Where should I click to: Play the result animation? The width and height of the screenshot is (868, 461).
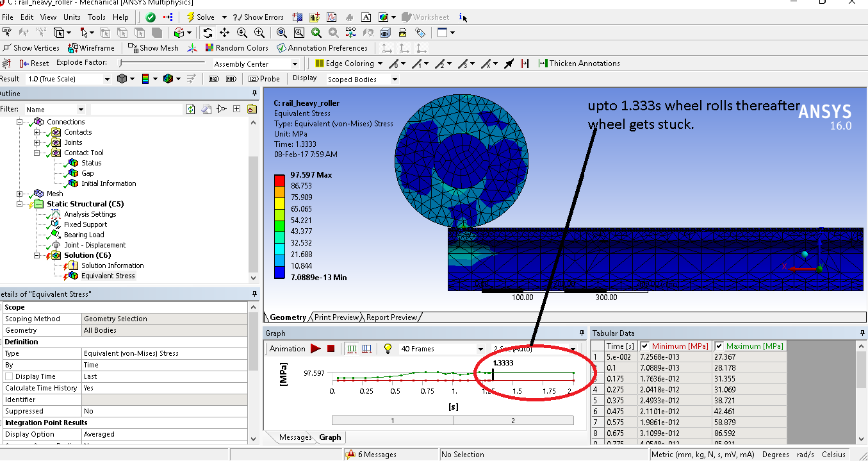(x=315, y=349)
